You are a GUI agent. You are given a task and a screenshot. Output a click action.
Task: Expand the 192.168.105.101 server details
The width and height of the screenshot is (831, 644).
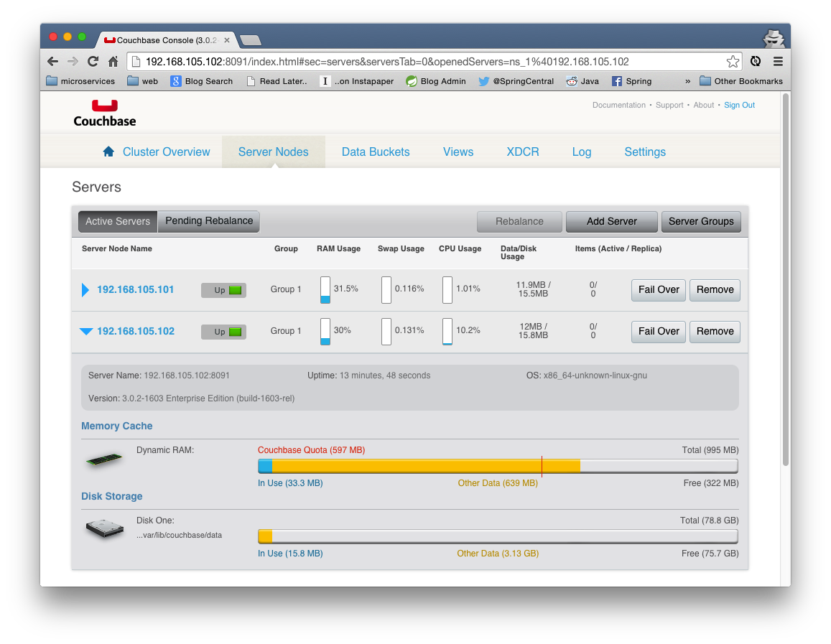(x=85, y=290)
